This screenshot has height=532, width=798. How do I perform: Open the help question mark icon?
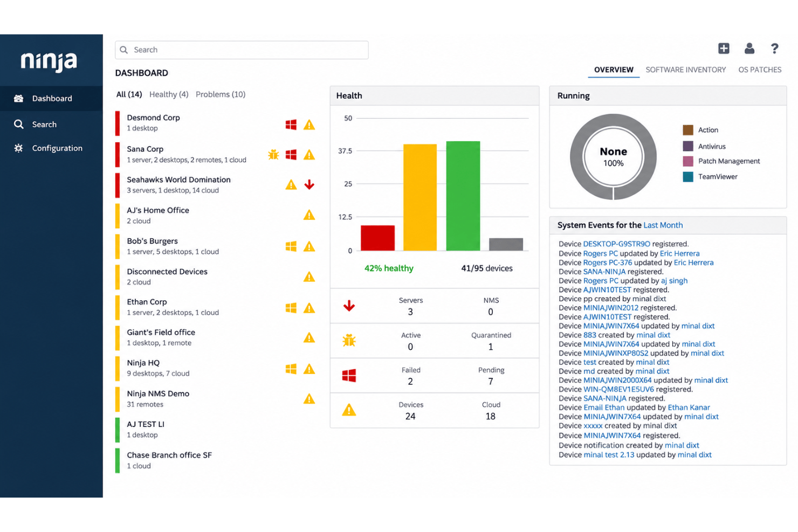click(x=775, y=49)
